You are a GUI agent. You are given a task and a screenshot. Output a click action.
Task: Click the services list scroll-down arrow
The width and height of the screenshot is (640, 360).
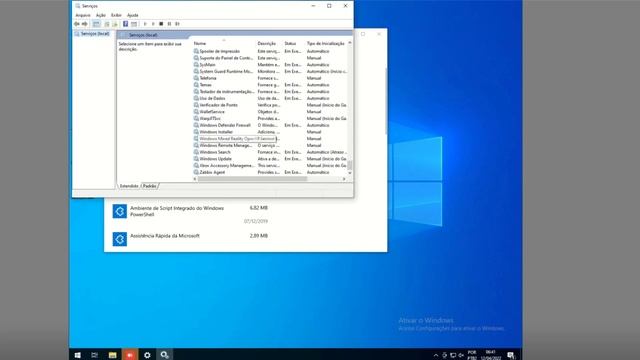tap(350, 173)
